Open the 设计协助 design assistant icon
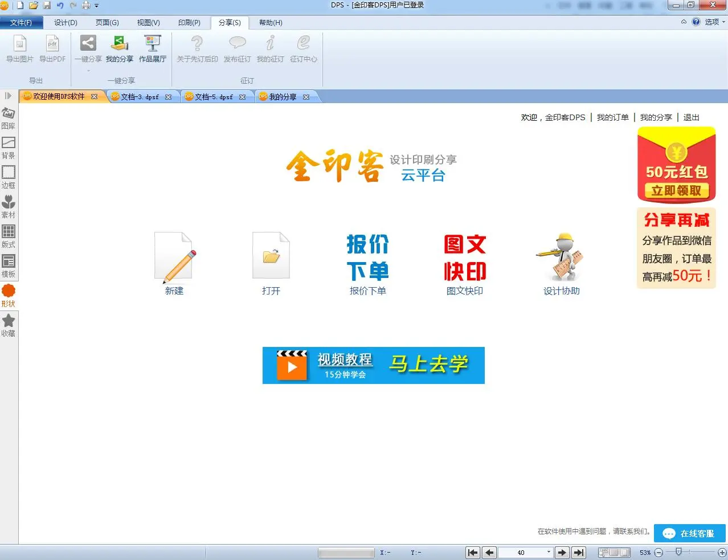The height and width of the screenshot is (560, 728). point(561,258)
